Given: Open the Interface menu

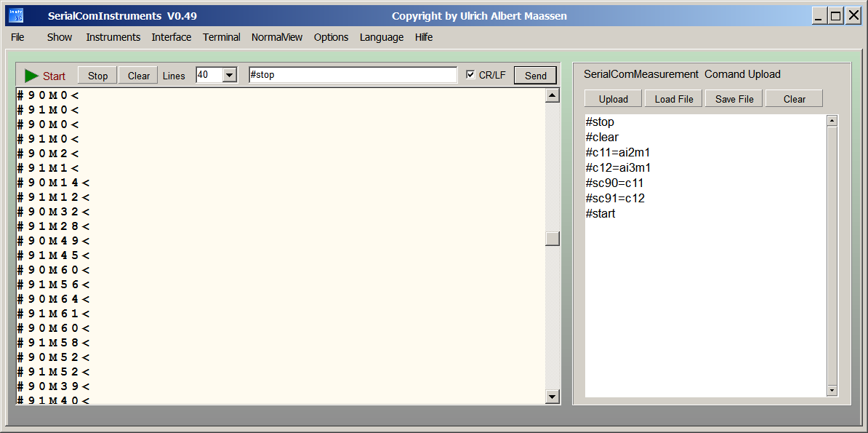Looking at the screenshot, I should click(172, 37).
